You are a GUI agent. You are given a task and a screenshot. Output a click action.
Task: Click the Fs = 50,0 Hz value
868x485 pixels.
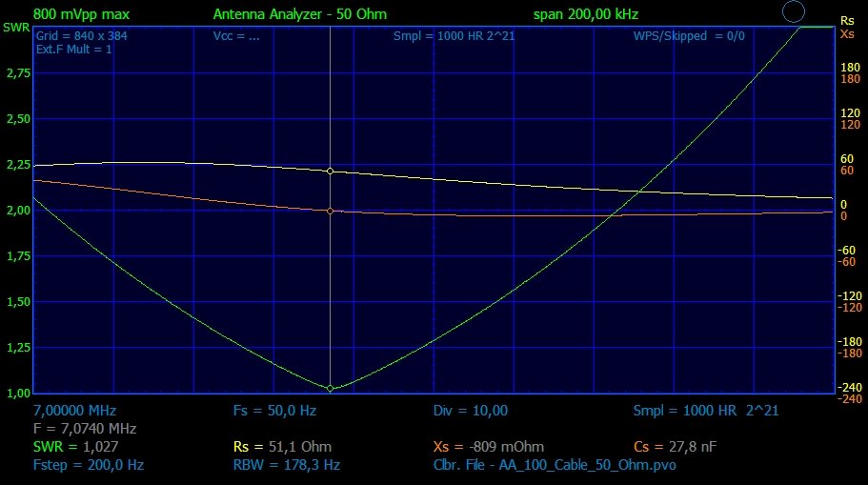click(274, 411)
